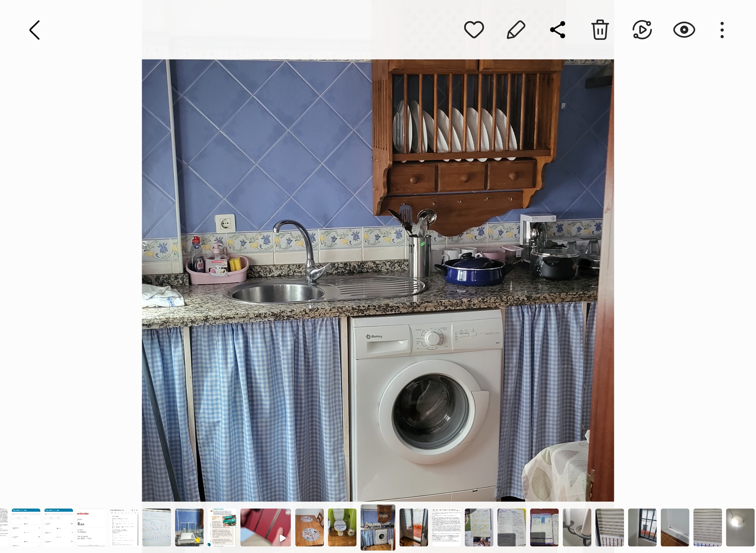Open the Santander receipt thumbnail
Viewport: 756px width, 553px height.
[91, 527]
